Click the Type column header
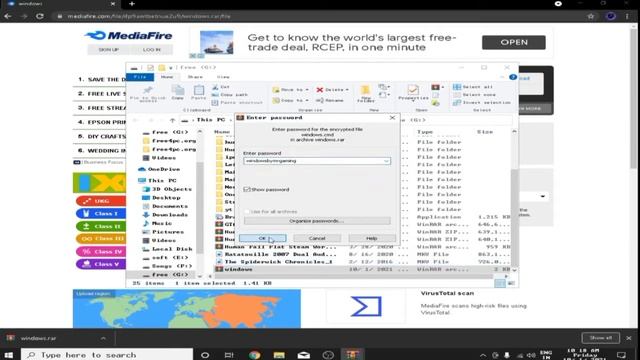The width and height of the screenshot is (640, 360). coord(425,132)
